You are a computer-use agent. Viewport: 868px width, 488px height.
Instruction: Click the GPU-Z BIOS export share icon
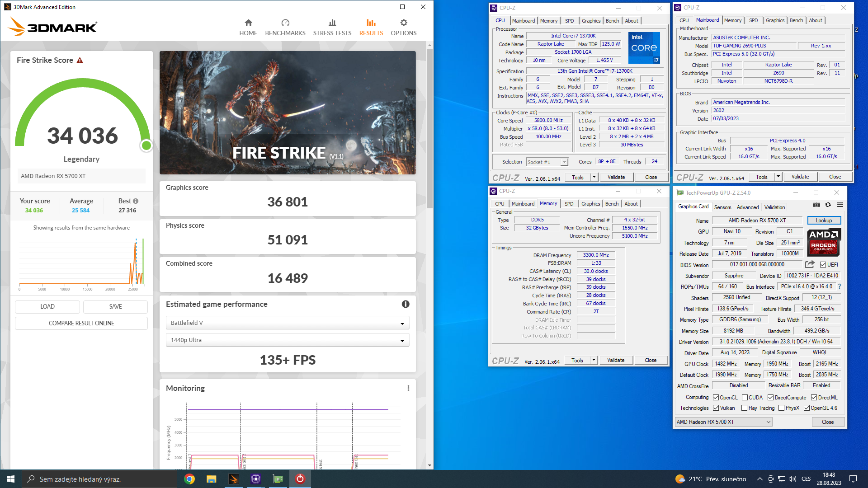(810, 264)
